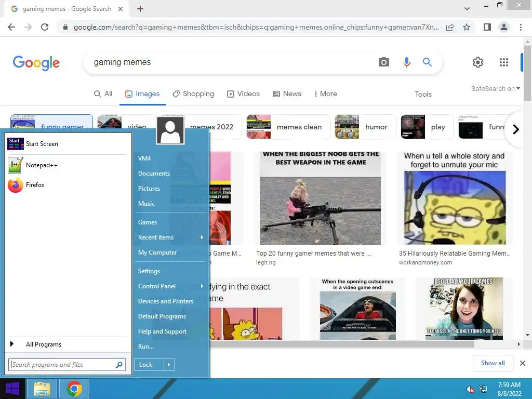Screen dimensions: 532x399
Task: Open Documents from Start menu
Action: tap(154, 174)
